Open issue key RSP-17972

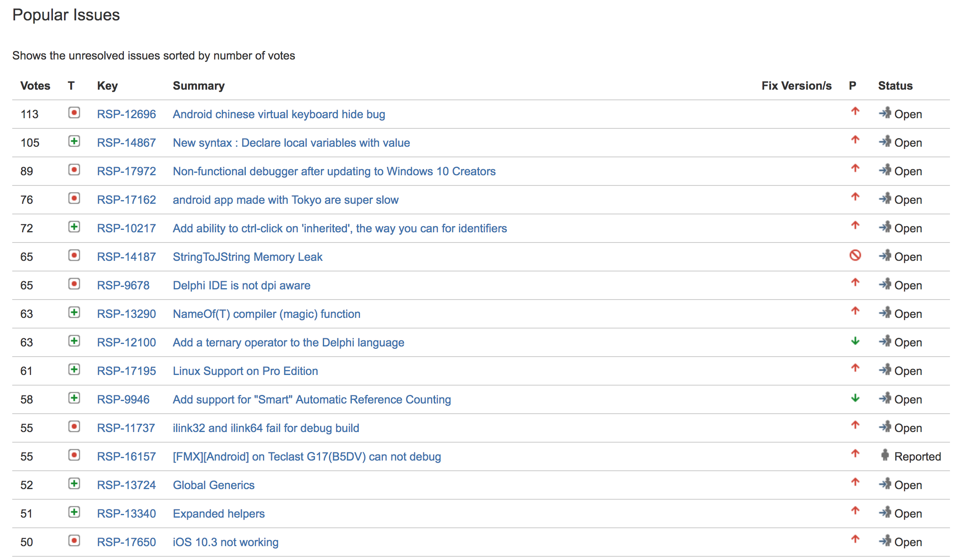click(x=126, y=171)
